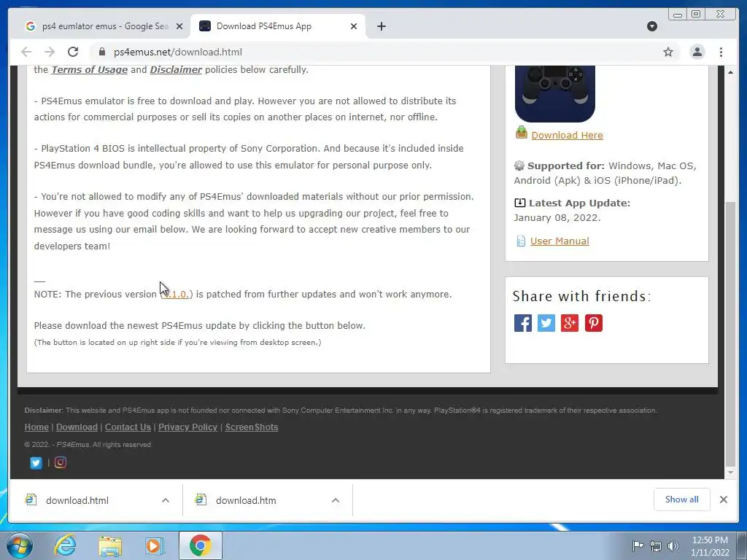Viewport: 747px width, 560px height.
Task: Open the Chrome three-dot menu
Action: 721,52
